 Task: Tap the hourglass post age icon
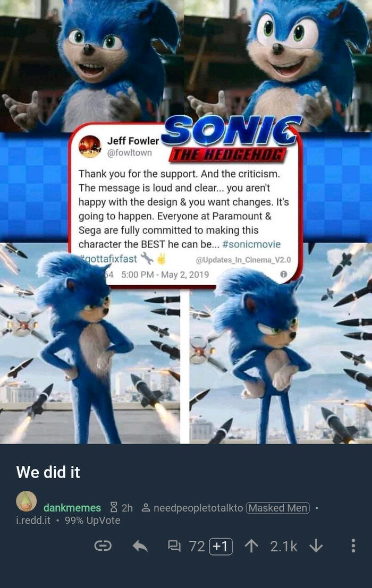click(x=114, y=508)
